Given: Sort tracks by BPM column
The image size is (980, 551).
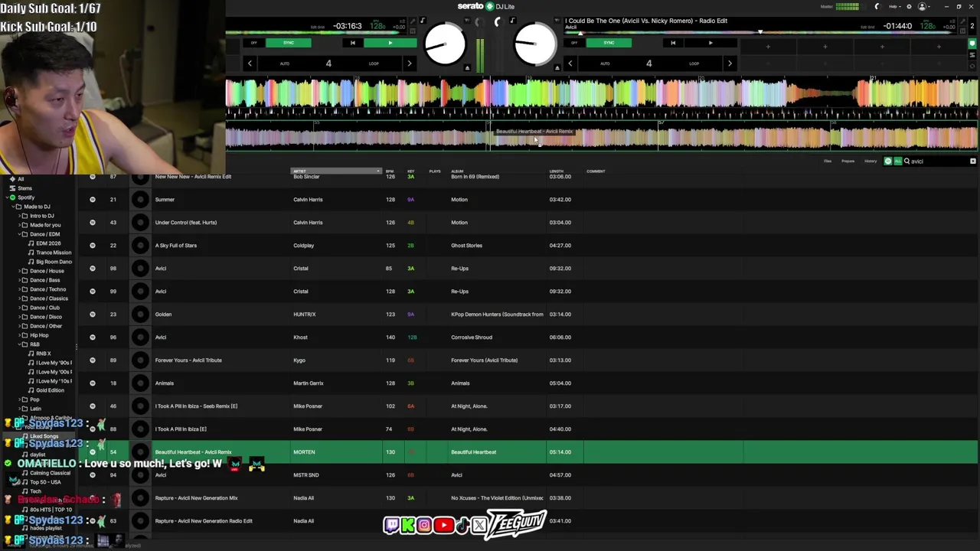Looking at the screenshot, I should [x=390, y=171].
